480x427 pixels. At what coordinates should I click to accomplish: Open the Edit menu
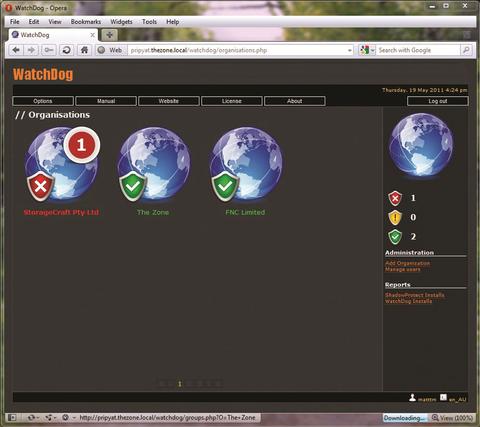(34, 22)
